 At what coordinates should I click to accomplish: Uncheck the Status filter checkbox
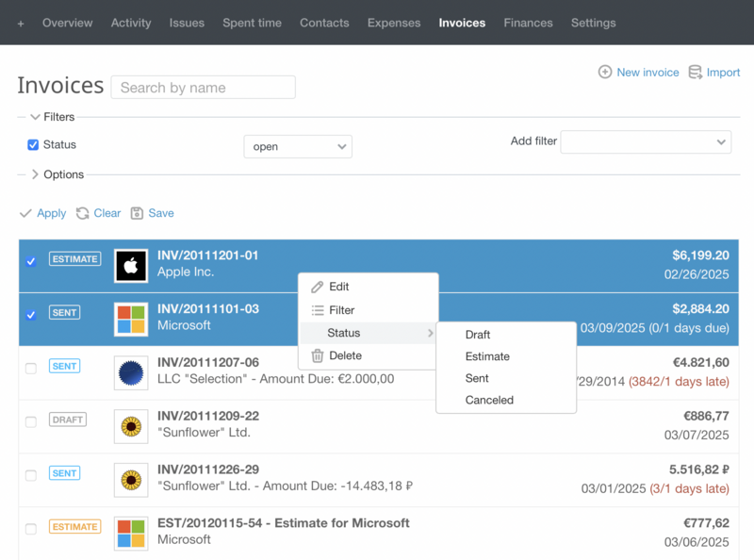(x=33, y=145)
